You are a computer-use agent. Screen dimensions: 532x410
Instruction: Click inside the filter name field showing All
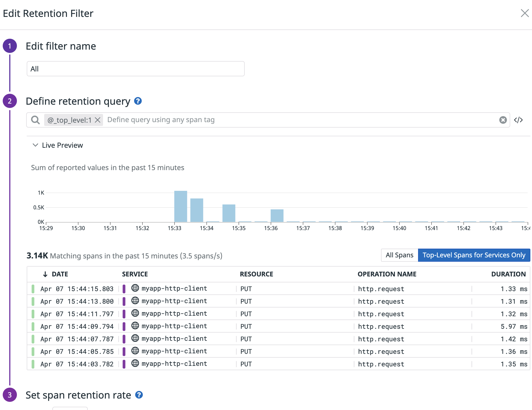pos(135,69)
